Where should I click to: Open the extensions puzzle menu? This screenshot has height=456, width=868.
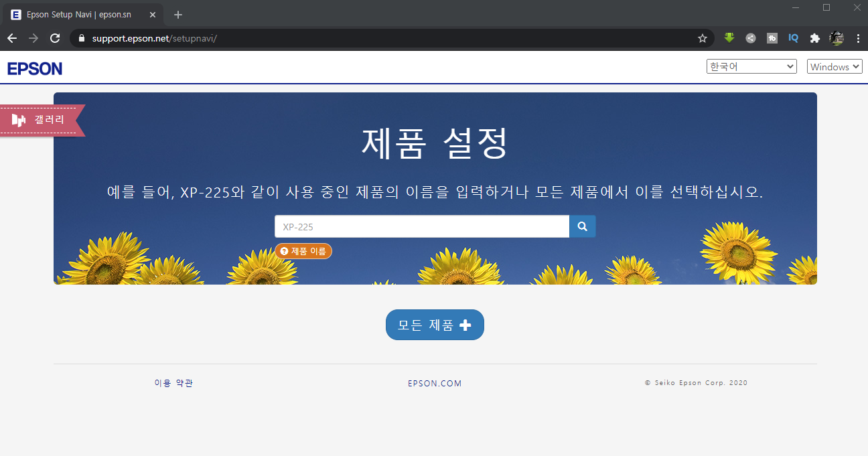[x=815, y=38]
